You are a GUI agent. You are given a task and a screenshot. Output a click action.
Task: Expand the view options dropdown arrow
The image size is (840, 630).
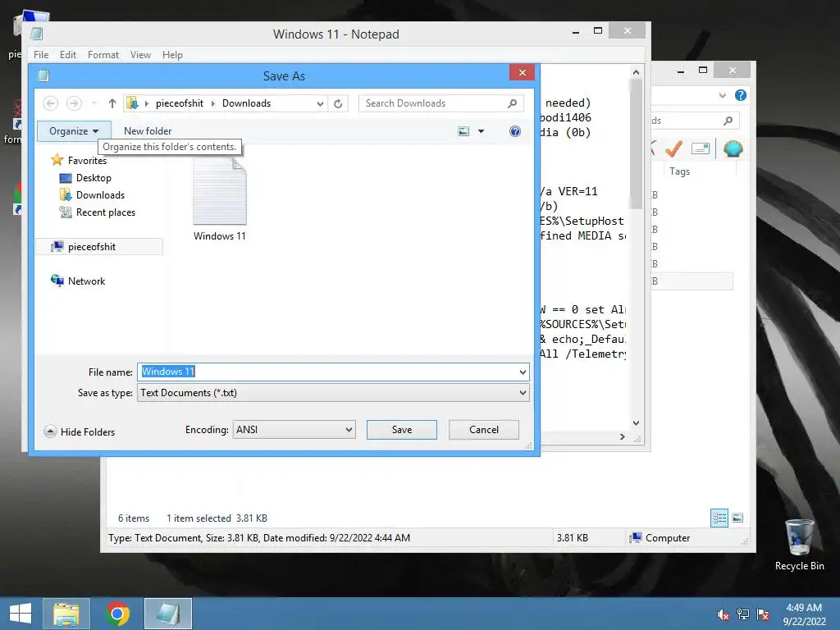click(481, 131)
